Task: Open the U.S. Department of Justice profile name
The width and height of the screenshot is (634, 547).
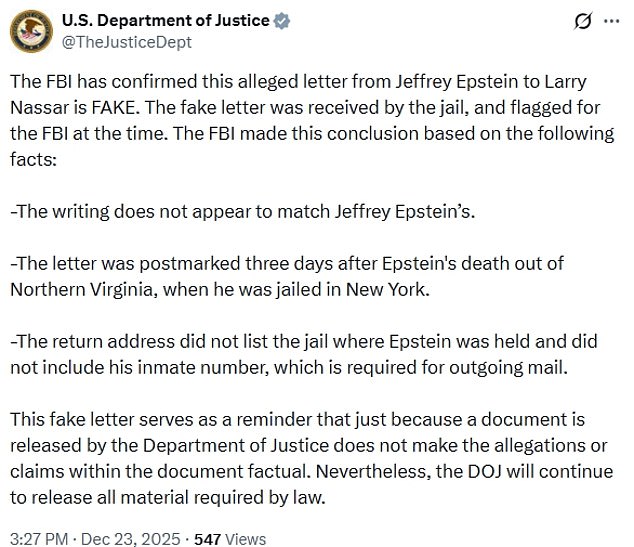Action: [165, 21]
